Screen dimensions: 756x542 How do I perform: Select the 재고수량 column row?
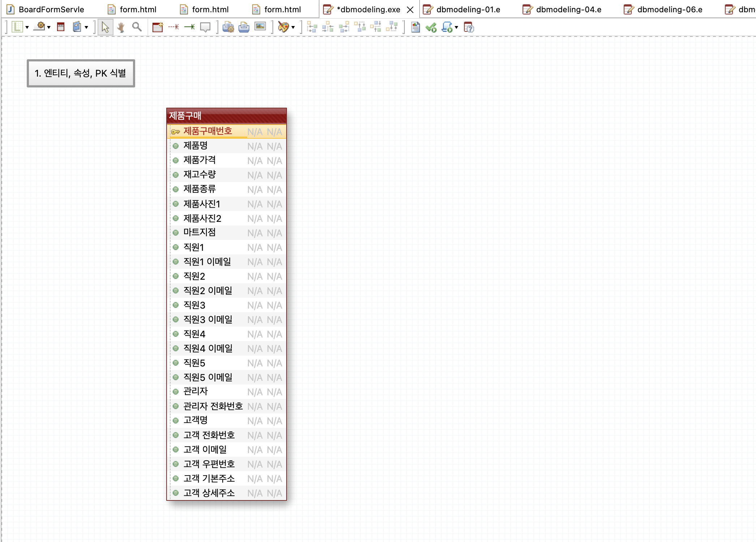pos(227,175)
